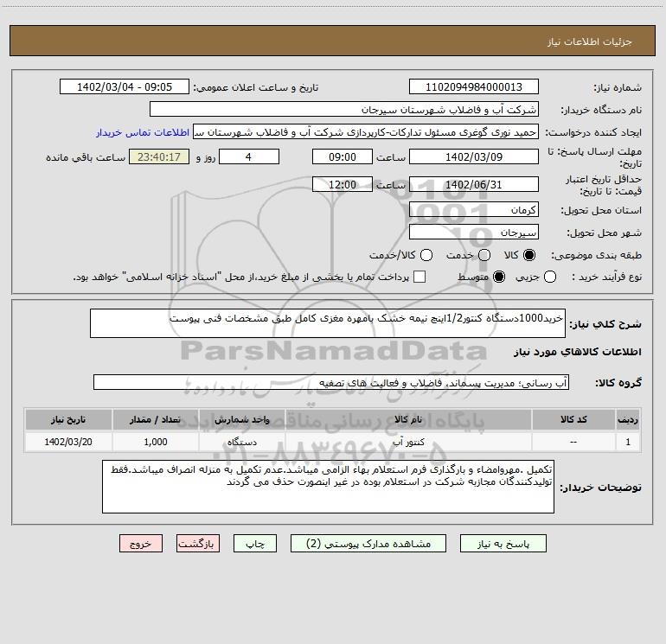Click the نام کالا column header
Screen dimensions: 666x644
pos(408,419)
